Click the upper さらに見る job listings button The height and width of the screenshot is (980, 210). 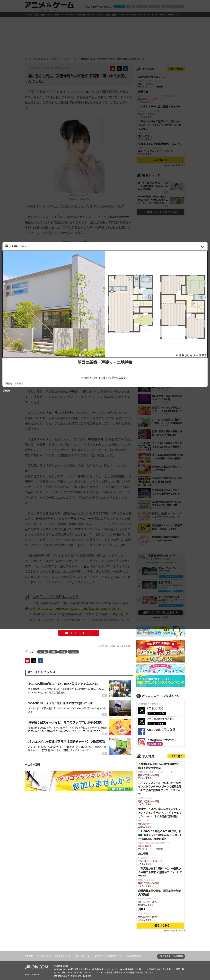[176, 69]
